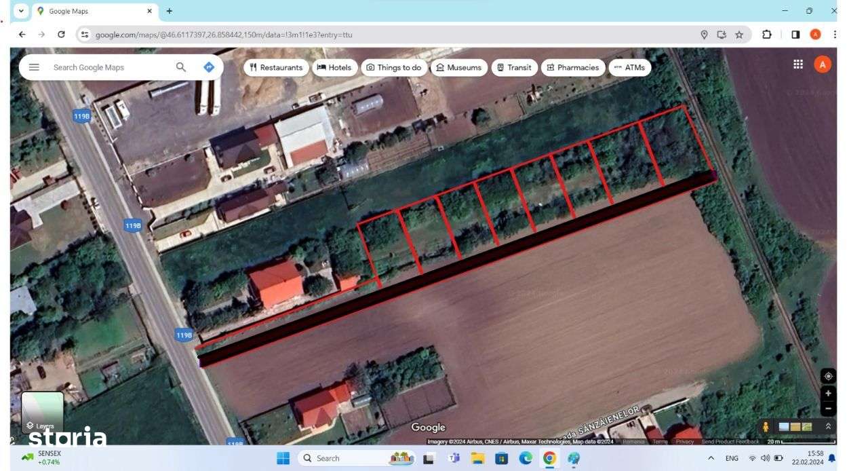Image resolution: width=868 pixels, height=471 pixels.
Task: Click Send Product Feedback link
Action: click(730, 442)
